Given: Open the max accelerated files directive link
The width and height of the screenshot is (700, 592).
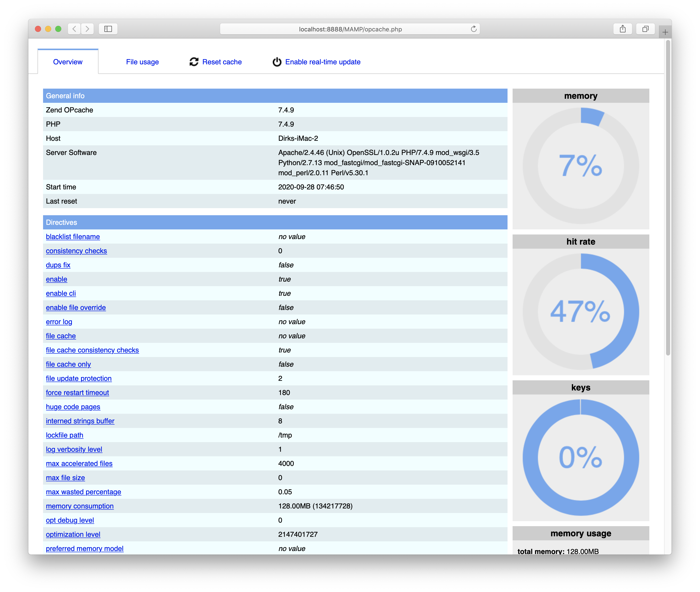Looking at the screenshot, I should click(79, 463).
